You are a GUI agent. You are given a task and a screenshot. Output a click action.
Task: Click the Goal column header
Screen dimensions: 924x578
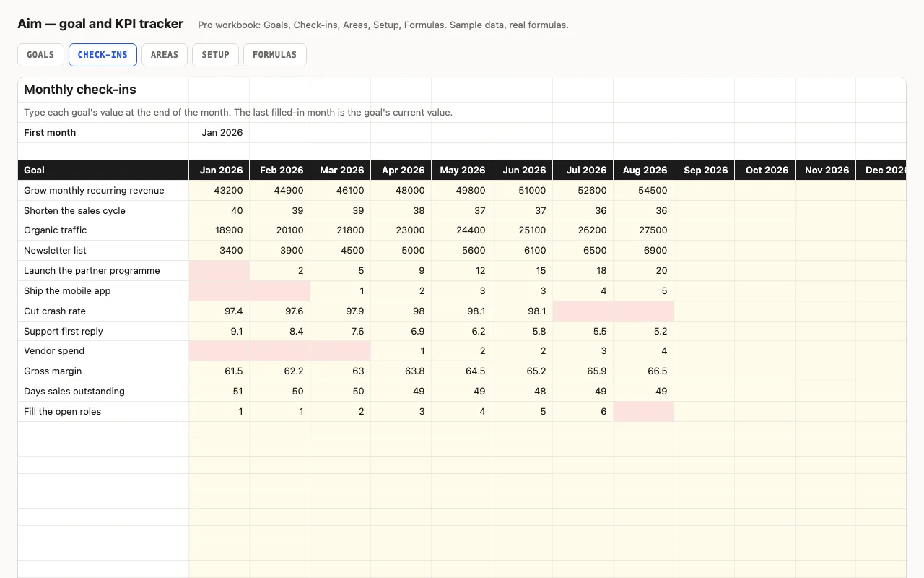(103, 171)
